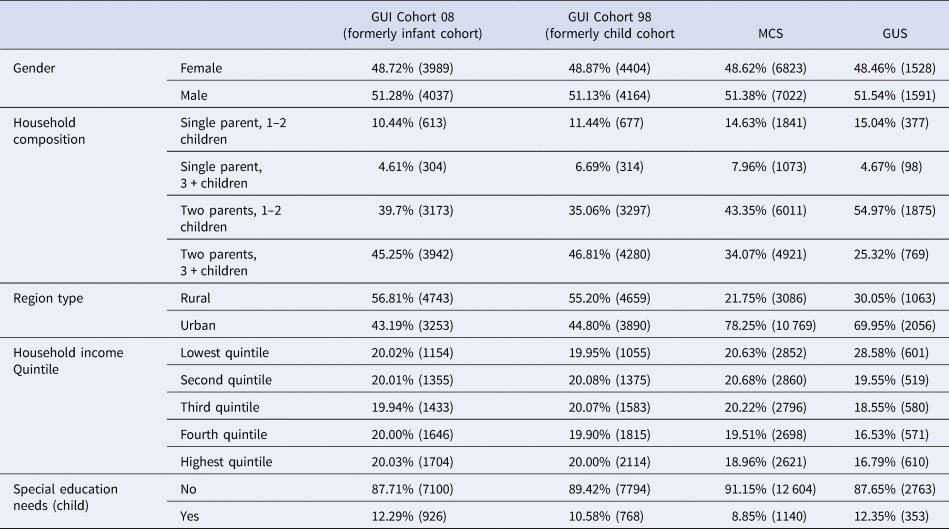Select Special education needs (child) label
The height and width of the screenshot is (529, 949).
pyautogui.click(x=65, y=497)
